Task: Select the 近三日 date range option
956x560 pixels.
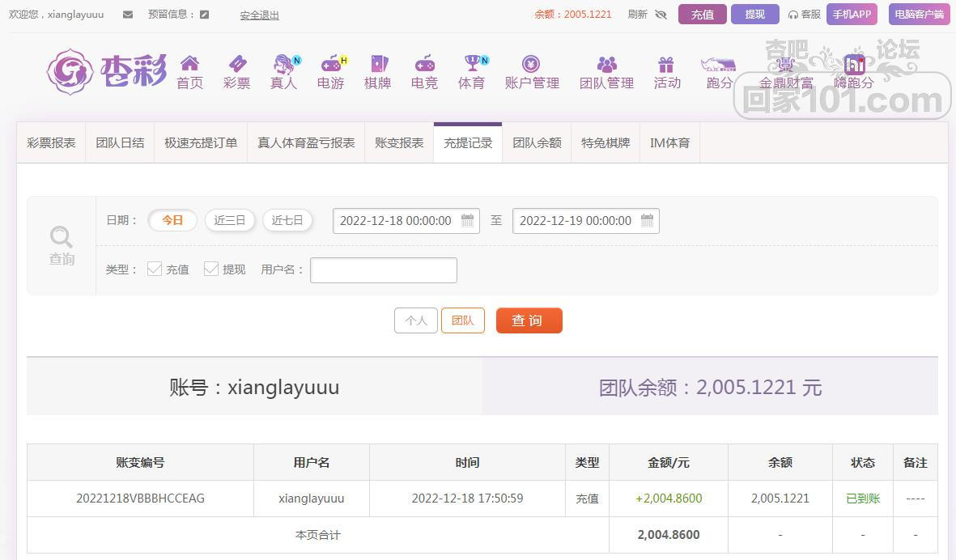Action: tap(229, 220)
